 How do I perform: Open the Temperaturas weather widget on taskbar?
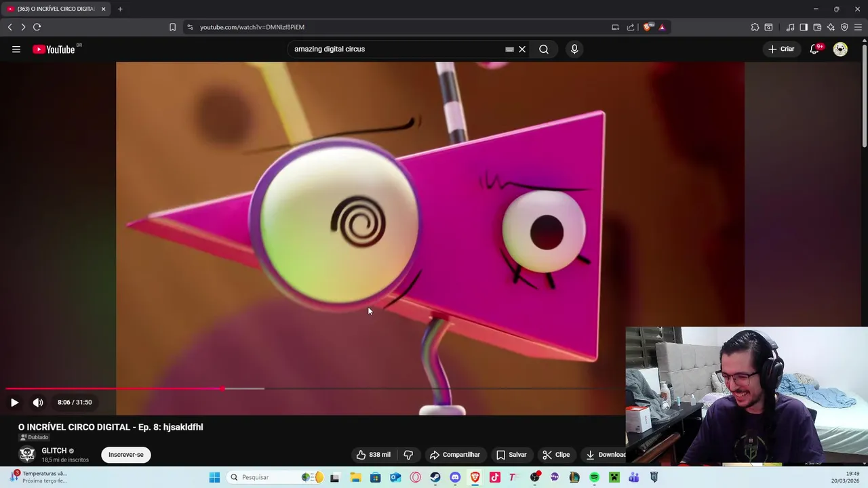point(39,477)
